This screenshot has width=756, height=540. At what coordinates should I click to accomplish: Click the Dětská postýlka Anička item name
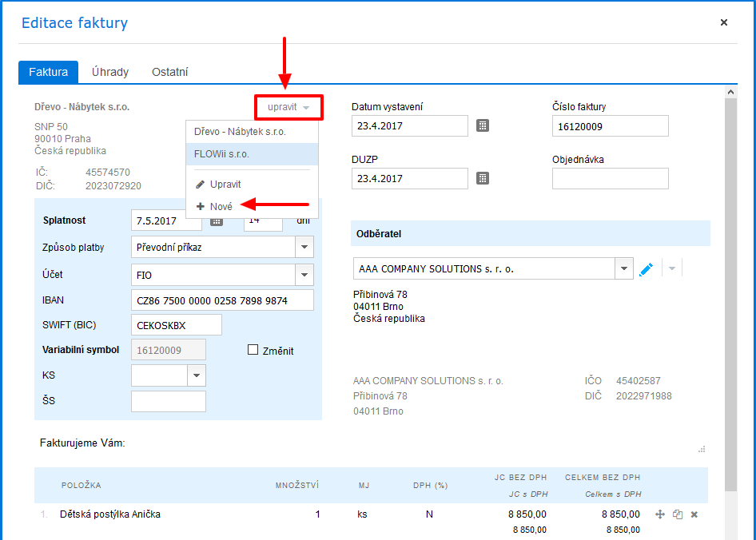(x=110, y=514)
